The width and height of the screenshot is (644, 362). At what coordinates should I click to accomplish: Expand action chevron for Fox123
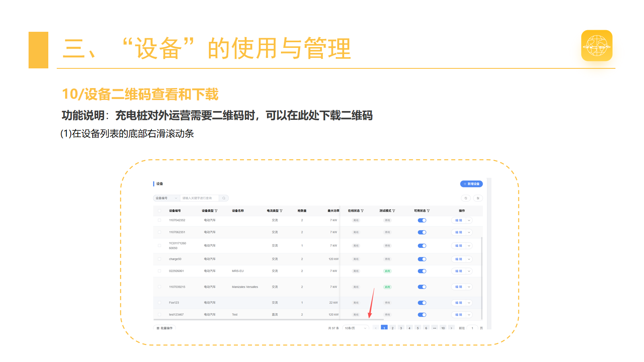click(469, 302)
